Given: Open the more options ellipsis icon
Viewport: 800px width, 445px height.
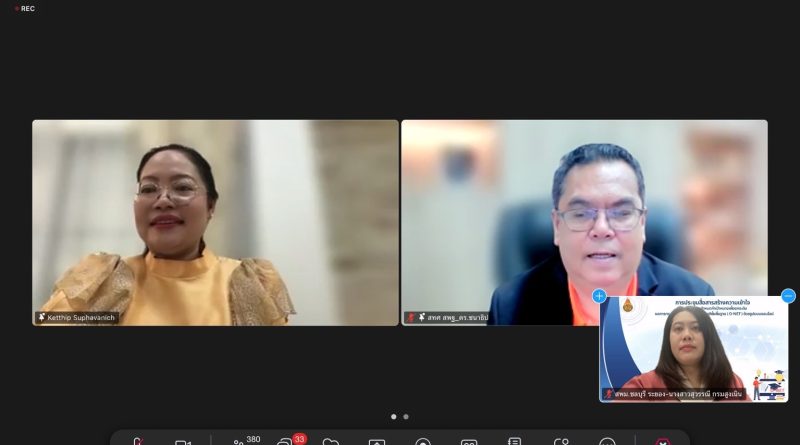Looking at the screenshot, I should tap(607, 441).
